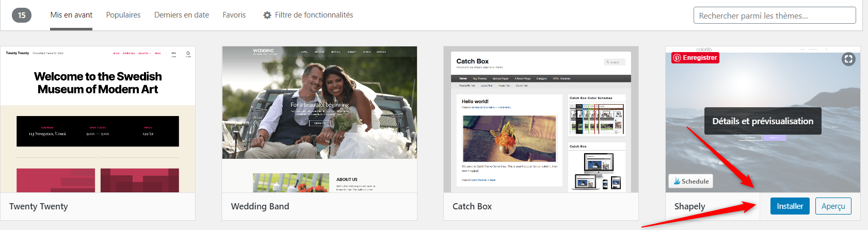Open the Favoris tab
The height and width of the screenshot is (230, 868).
point(234,15)
